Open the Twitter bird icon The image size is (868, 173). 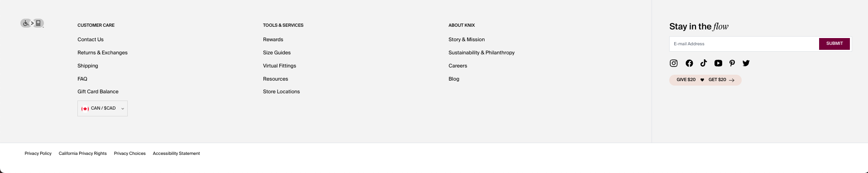pos(746,63)
